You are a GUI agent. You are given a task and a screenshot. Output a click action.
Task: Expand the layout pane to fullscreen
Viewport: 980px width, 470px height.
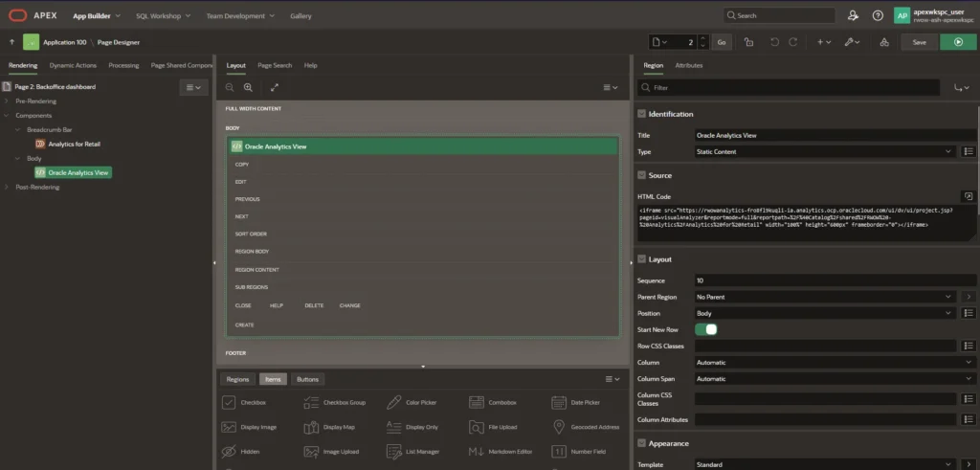point(275,87)
